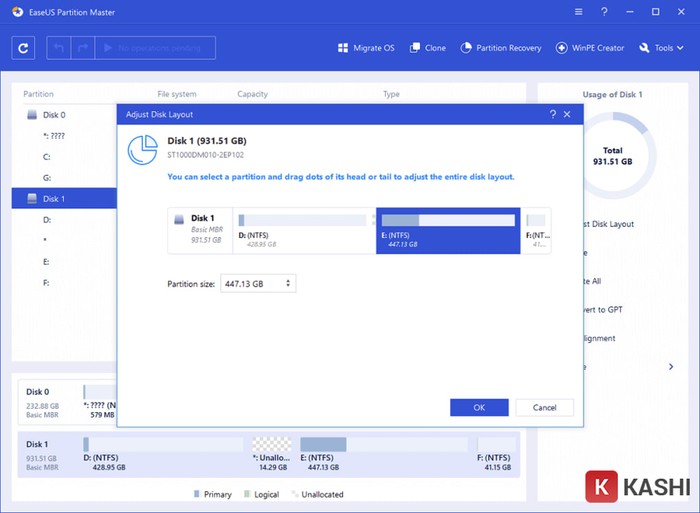Select G: partition row
Image resolution: width=700 pixels, height=513 pixels.
tap(64, 178)
